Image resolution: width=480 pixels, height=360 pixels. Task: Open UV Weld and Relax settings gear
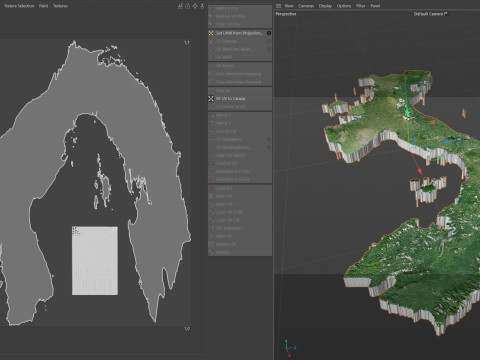269,49
